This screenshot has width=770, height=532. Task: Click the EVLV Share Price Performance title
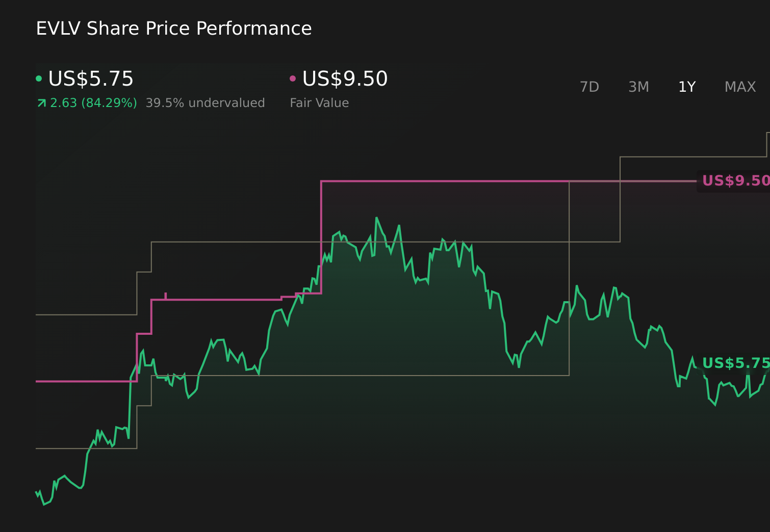coord(173,28)
